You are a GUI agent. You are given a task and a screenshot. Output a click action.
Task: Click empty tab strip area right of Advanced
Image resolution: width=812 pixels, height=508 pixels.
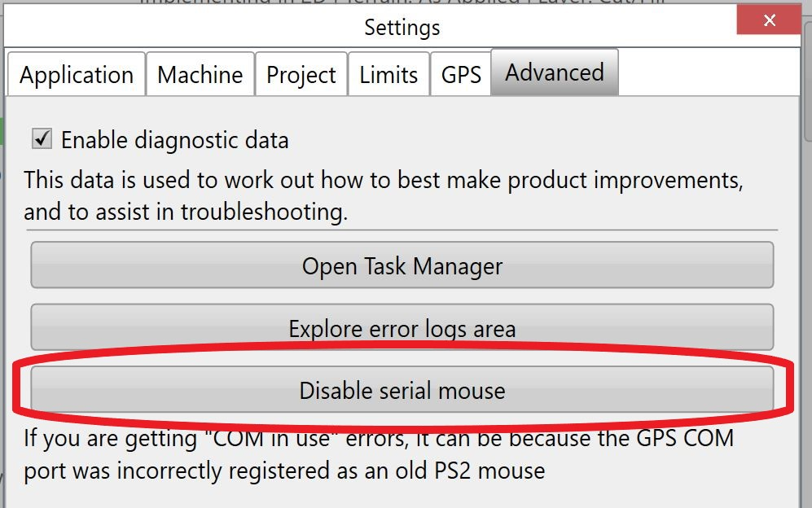(707, 72)
